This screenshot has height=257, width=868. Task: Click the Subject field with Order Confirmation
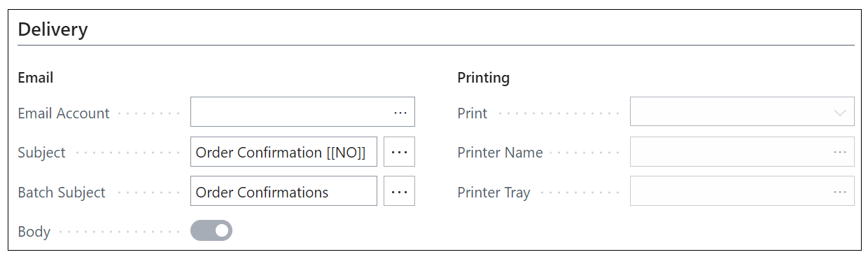point(283,152)
